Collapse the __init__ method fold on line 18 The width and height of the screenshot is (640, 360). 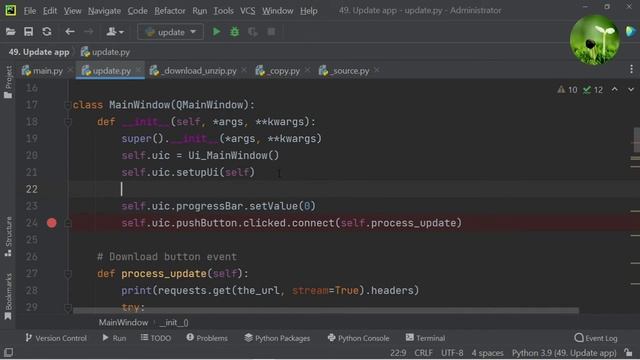pyautogui.click(x=68, y=122)
